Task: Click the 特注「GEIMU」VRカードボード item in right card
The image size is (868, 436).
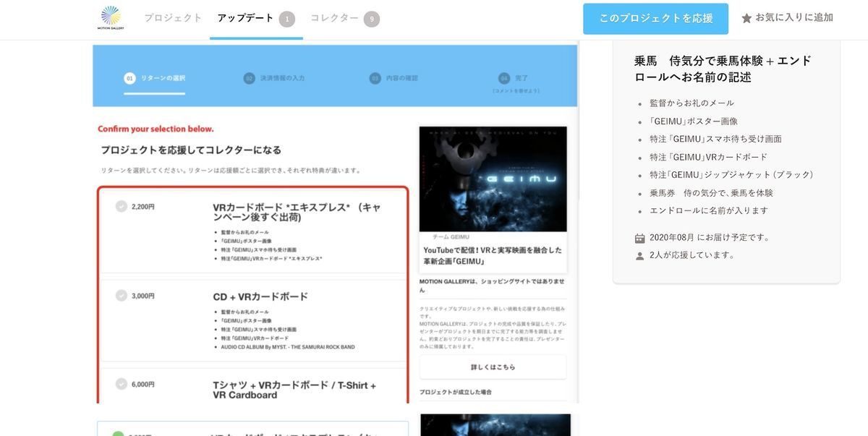Action: click(x=708, y=156)
